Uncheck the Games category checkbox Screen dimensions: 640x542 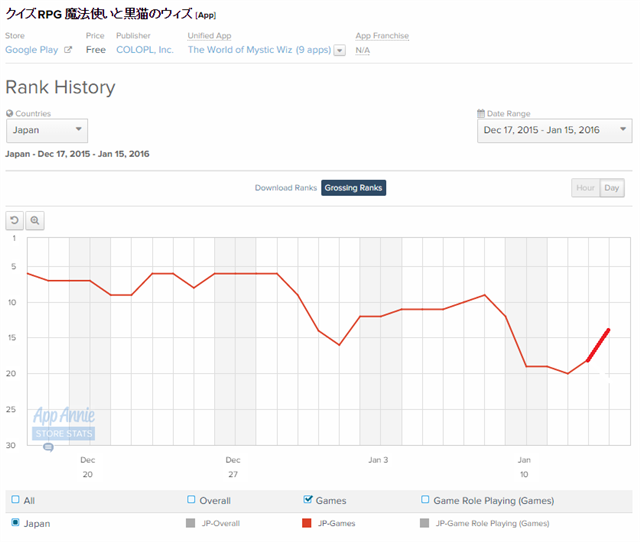[x=307, y=500]
